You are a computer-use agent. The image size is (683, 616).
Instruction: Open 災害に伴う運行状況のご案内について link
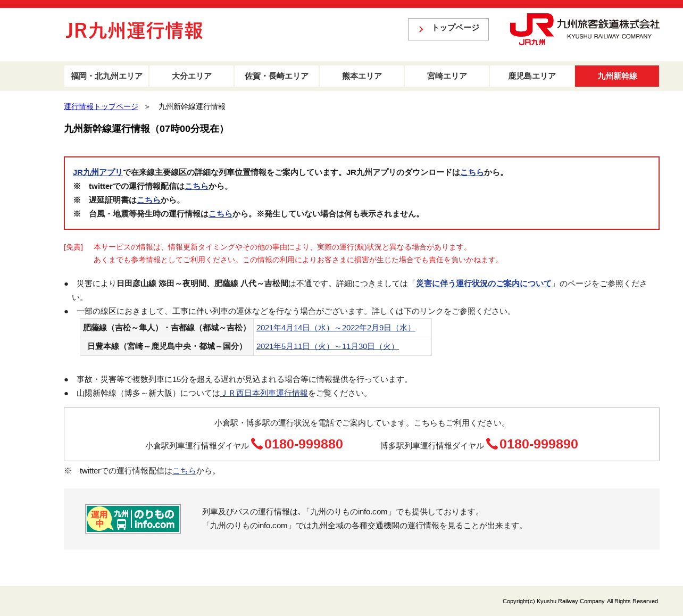tap(484, 284)
